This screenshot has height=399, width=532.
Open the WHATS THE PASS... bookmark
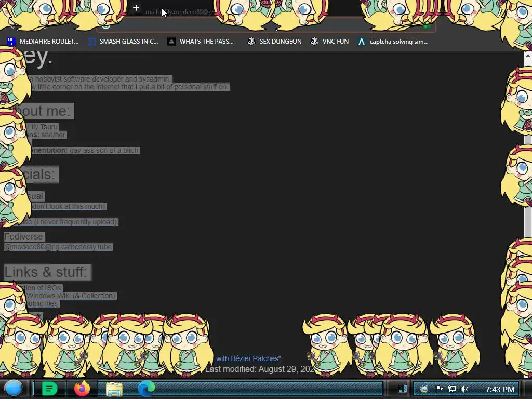201,42
